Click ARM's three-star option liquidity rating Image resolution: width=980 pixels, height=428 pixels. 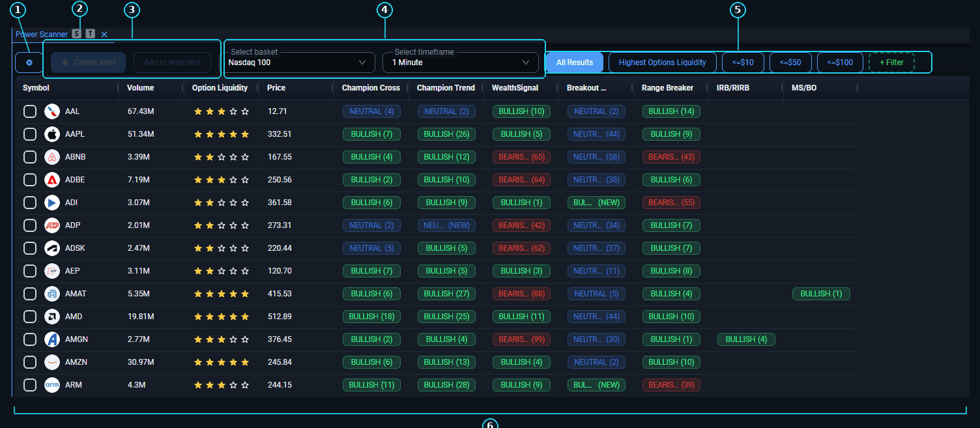(222, 385)
